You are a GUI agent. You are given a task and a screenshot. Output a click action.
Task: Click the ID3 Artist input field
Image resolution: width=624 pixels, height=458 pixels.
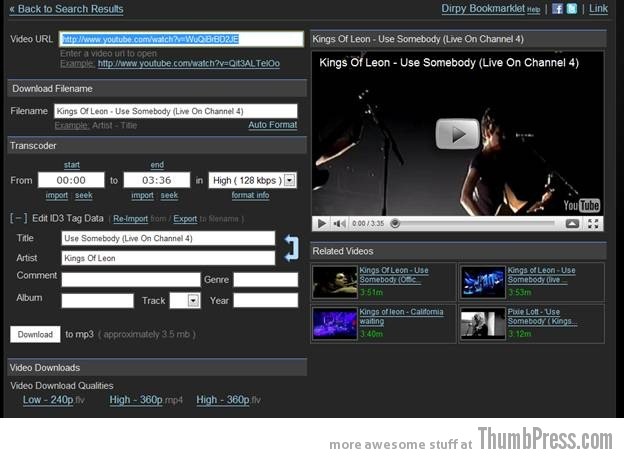coord(168,258)
